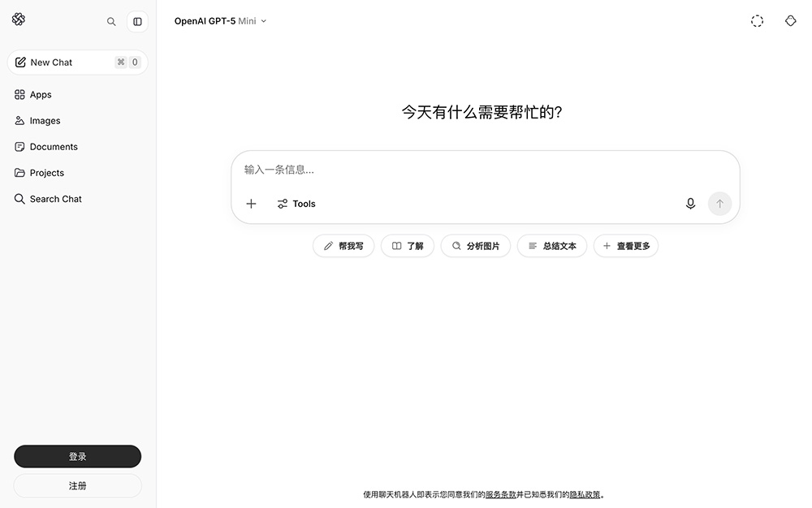Click the message input field
The image size is (812, 508).
coord(406,170)
